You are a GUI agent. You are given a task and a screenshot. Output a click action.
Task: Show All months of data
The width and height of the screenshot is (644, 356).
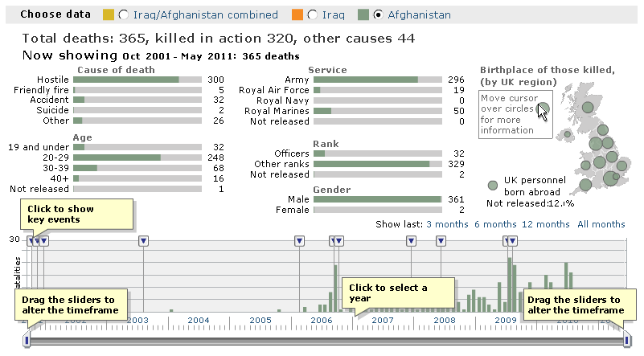pos(601,224)
